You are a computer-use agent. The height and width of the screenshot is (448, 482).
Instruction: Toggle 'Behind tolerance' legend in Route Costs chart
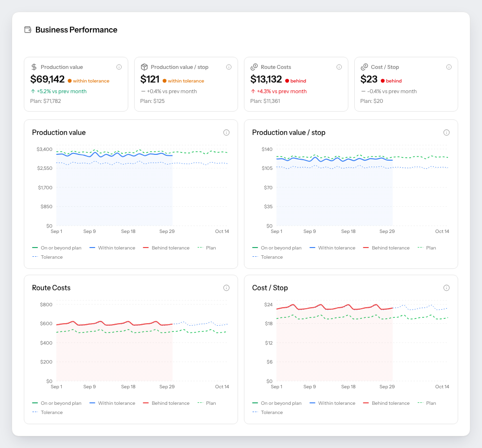click(x=166, y=403)
